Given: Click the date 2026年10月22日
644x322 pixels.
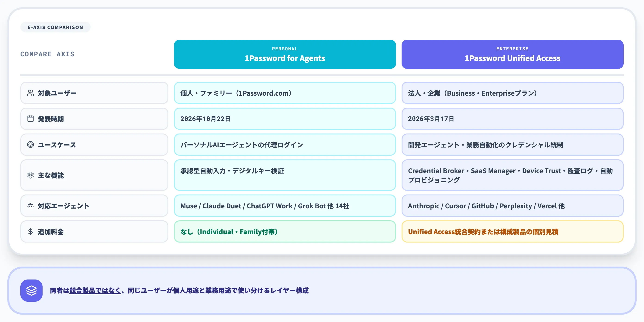Looking at the screenshot, I should [x=205, y=119].
